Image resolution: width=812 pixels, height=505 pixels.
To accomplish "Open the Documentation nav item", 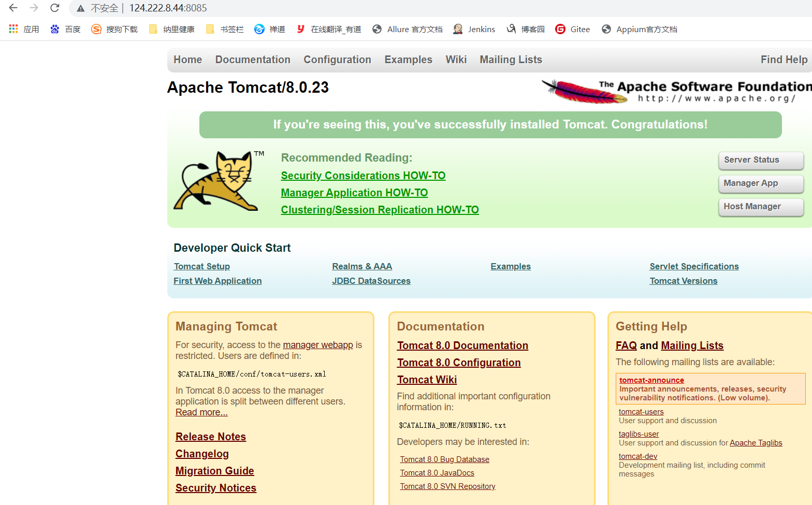I will (x=253, y=60).
